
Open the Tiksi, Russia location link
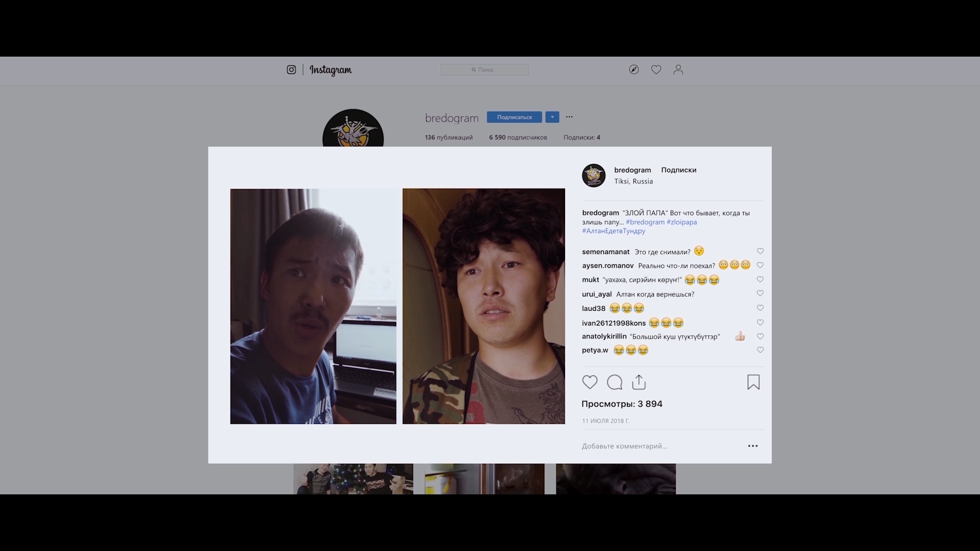[633, 181]
